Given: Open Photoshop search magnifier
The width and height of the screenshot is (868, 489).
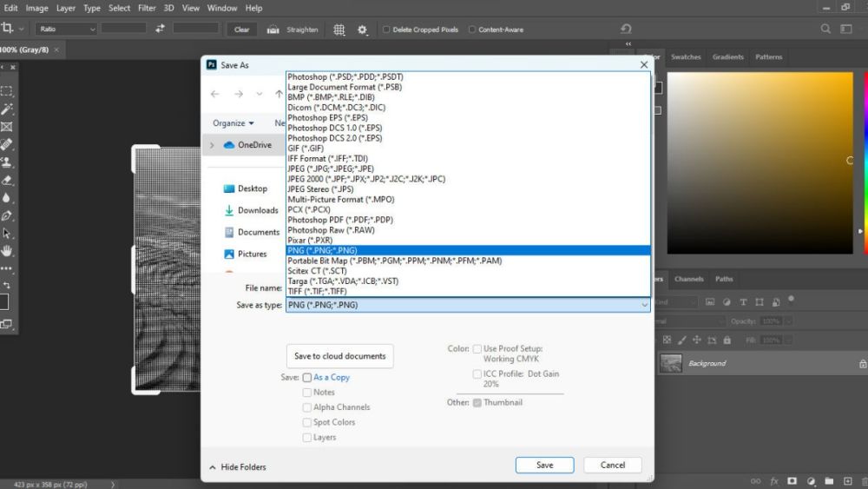Looking at the screenshot, I should coord(825,29).
